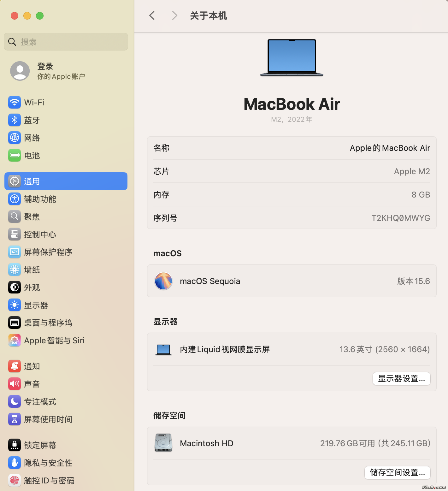Open the 蓝牙 (Bluetooth) settings
Image resolution: width=448 pixels, height=491 pixels.
[x=66, y=120]
